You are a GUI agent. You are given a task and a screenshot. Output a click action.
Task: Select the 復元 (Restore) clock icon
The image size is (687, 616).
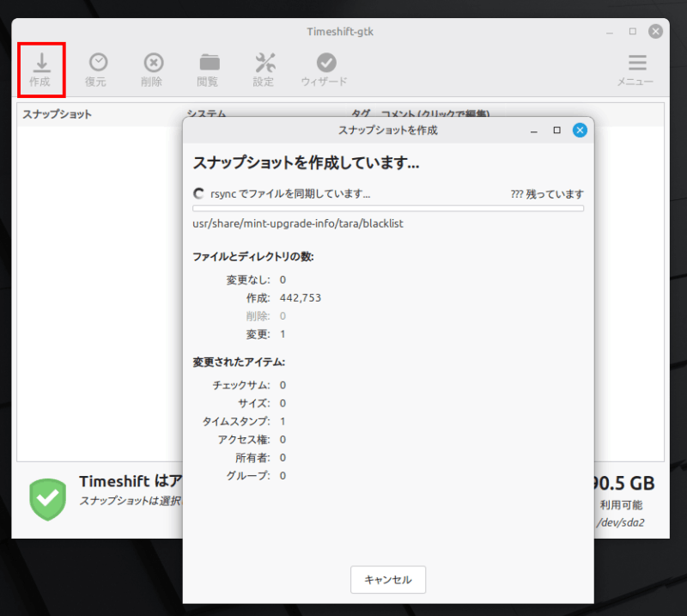pyautogui.click(x=99, y=64)
